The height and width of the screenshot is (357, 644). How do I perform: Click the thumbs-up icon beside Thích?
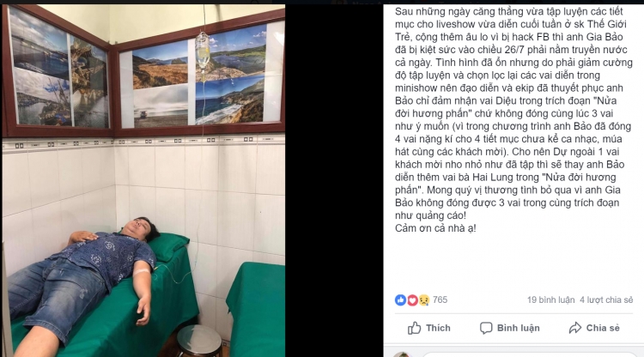pyautogui.click(x=415, y=328)
